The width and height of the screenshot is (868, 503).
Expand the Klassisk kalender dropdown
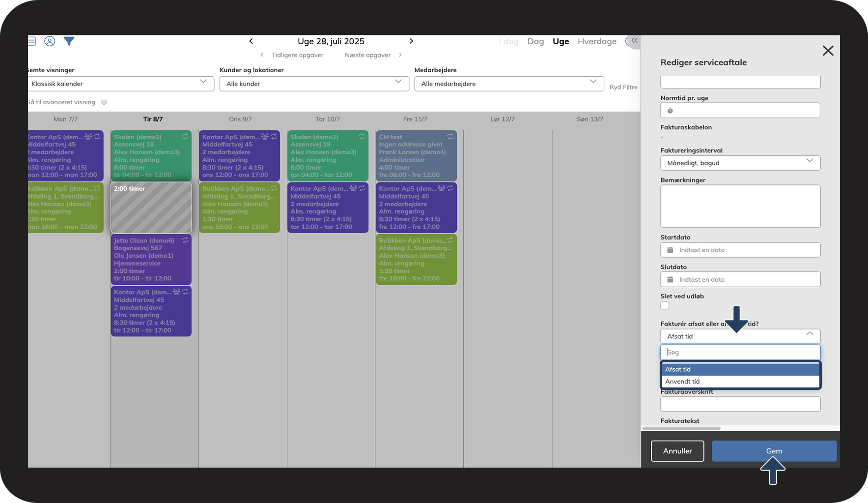(x=121, y=84)
